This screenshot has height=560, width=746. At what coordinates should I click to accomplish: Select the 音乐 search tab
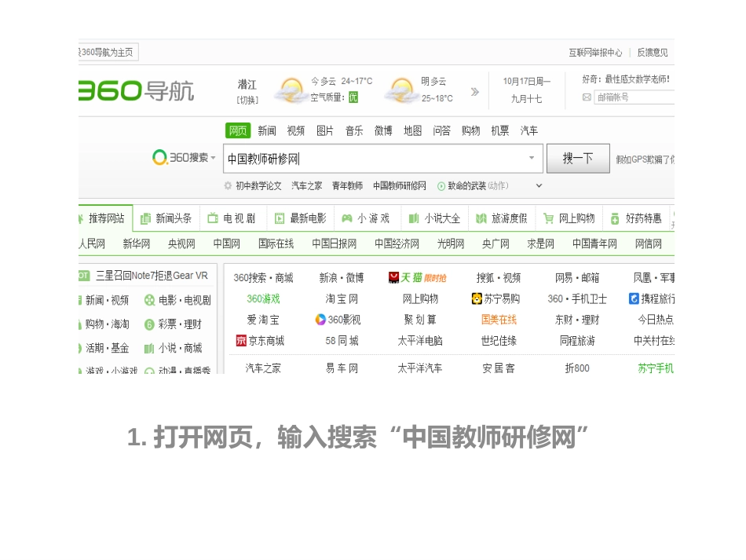click(x=354, y=130)
